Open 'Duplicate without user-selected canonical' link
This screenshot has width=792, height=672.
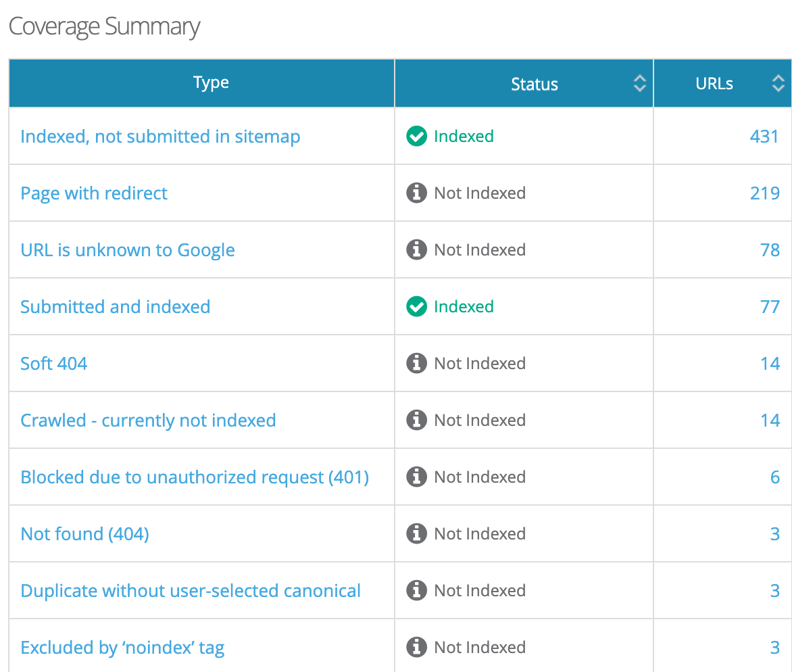[x=191, y=591]
